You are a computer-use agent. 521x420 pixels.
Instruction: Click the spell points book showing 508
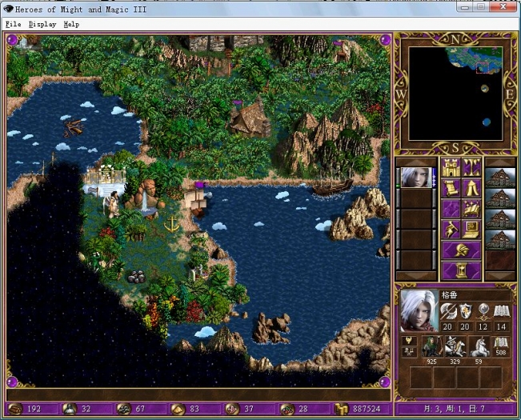[501, 346]
